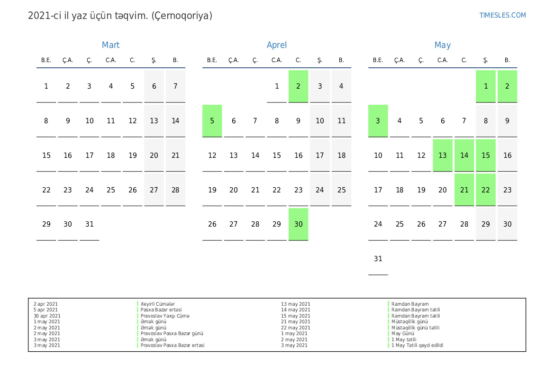Click the green April 30 date
The height and width of the screenshot is (392, 554).
point(298,224)
